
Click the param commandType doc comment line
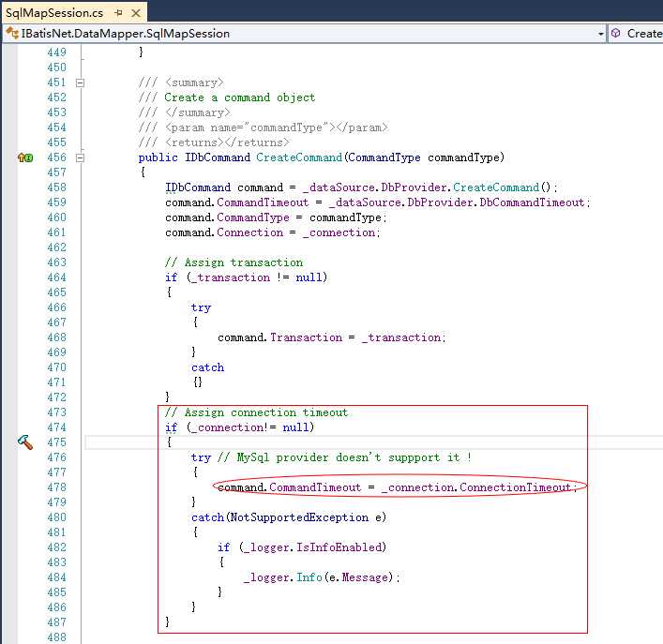tap(263, 127)
